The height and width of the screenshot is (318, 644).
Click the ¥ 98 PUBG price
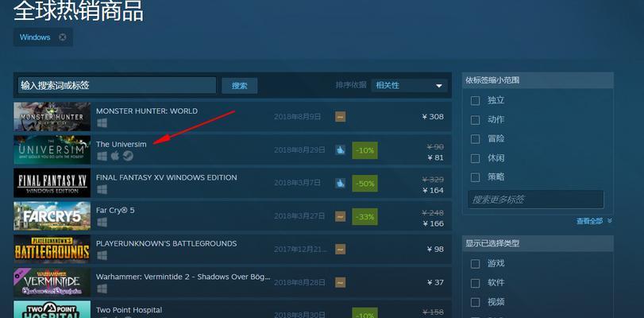click(435, 250)
